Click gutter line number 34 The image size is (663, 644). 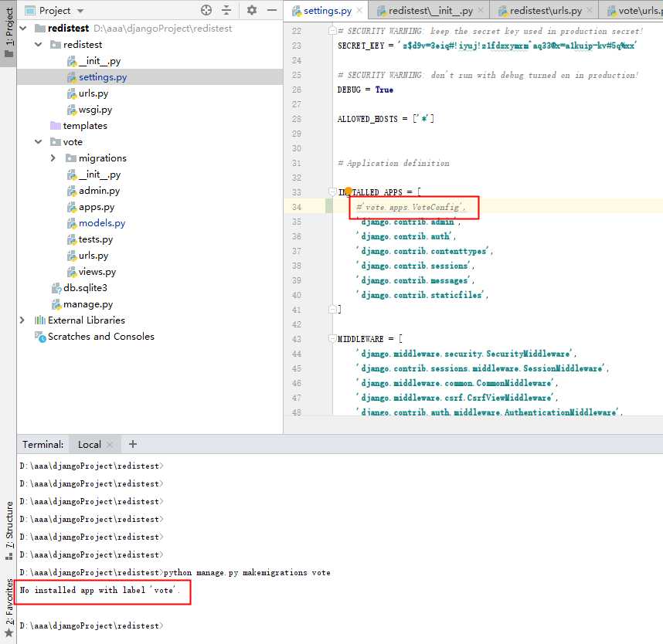click(297, 207)
